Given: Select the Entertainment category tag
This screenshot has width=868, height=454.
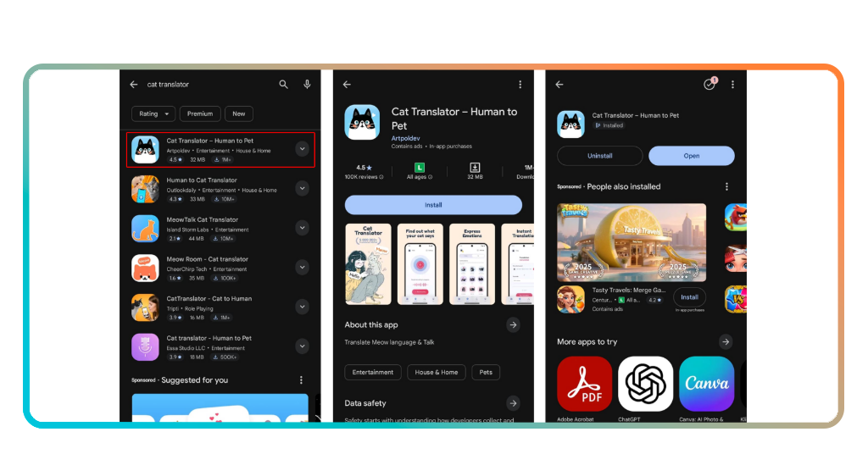Looking at the screenshot, I should [x=373, y=372].
